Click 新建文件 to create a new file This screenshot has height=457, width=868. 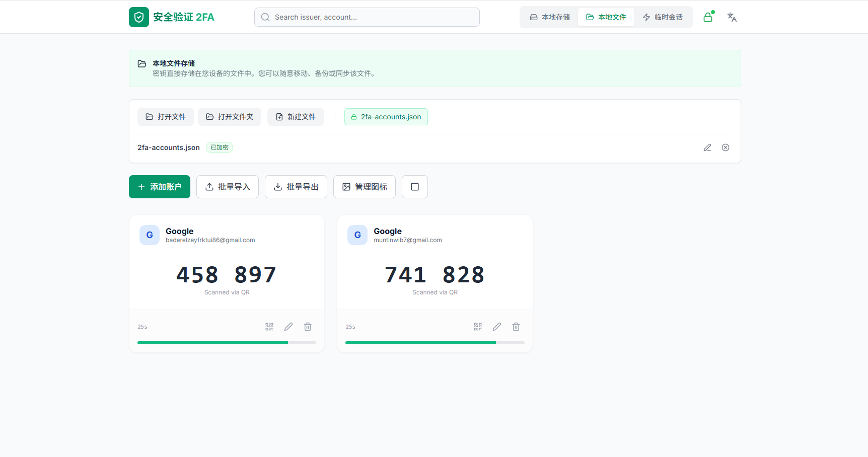click(x=296, y=116)
